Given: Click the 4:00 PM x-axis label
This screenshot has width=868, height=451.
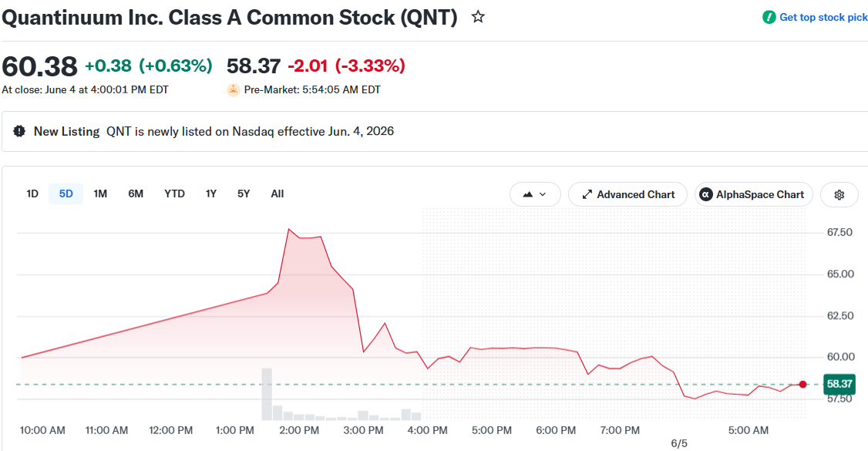Looking at the screenshot, I should (427, 430).
